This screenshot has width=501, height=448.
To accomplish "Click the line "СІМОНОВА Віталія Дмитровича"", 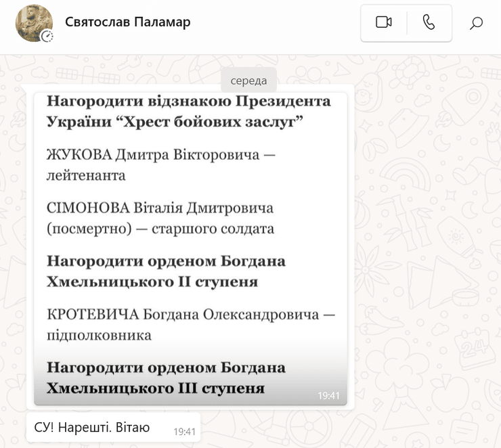I will click(160, 208).
